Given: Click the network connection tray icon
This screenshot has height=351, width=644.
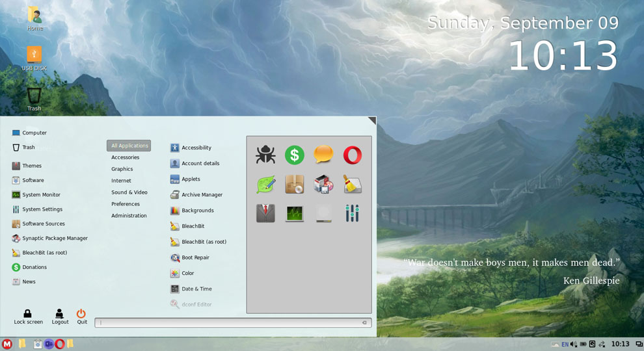Looking at the screenshot, I should pos(602,344).
